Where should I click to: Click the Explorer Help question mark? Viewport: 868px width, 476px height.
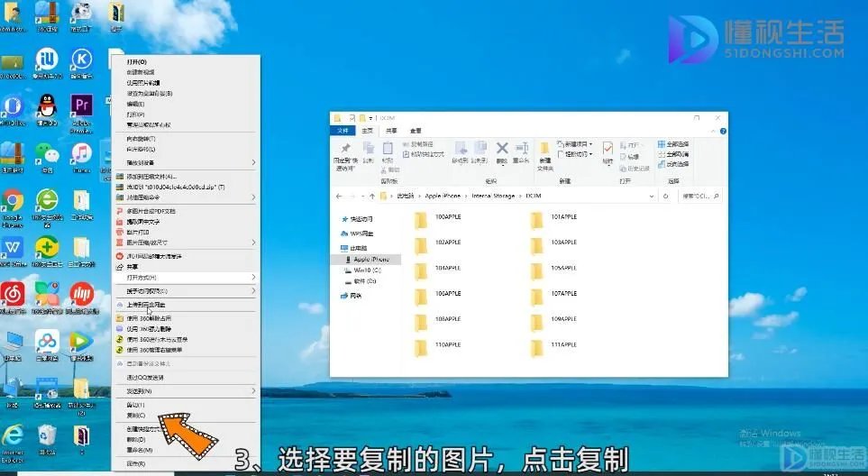[723, 132]
